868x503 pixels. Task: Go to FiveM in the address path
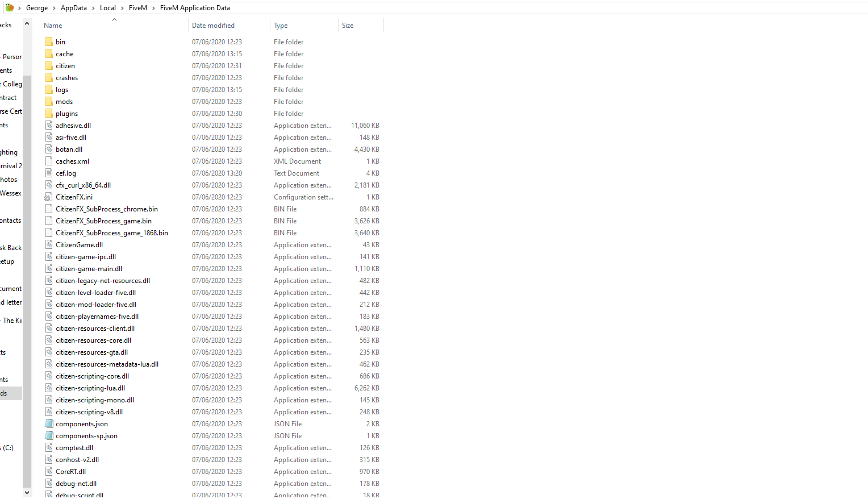click(x=138, y=8)
